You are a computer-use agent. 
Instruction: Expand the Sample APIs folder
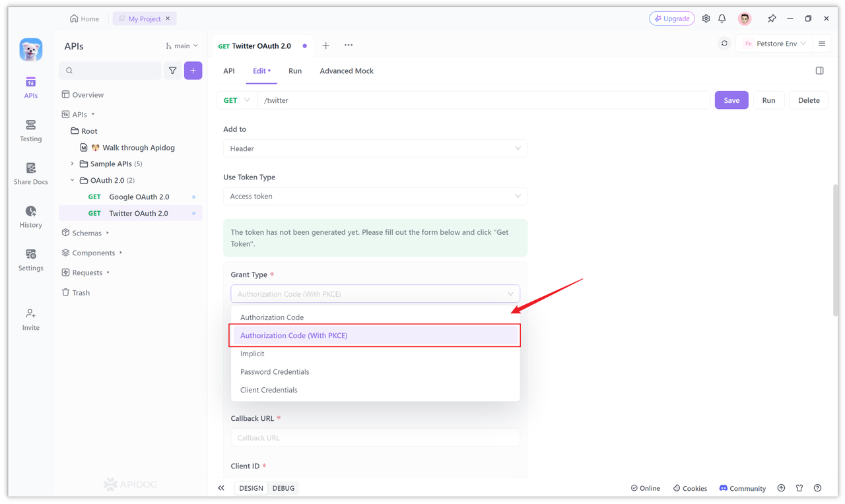[73, 164]
